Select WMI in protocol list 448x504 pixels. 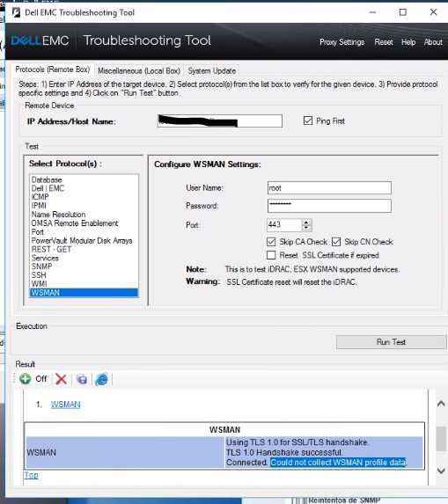84,284
